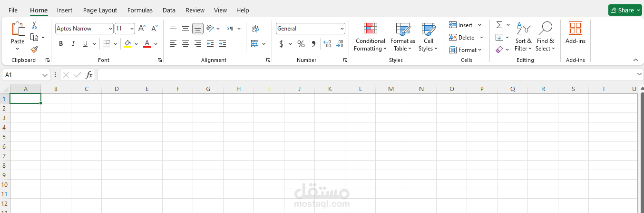Click Insert cells button
Image resolution: width=644 pixels, height=213 pixels.
coord(461,25)
